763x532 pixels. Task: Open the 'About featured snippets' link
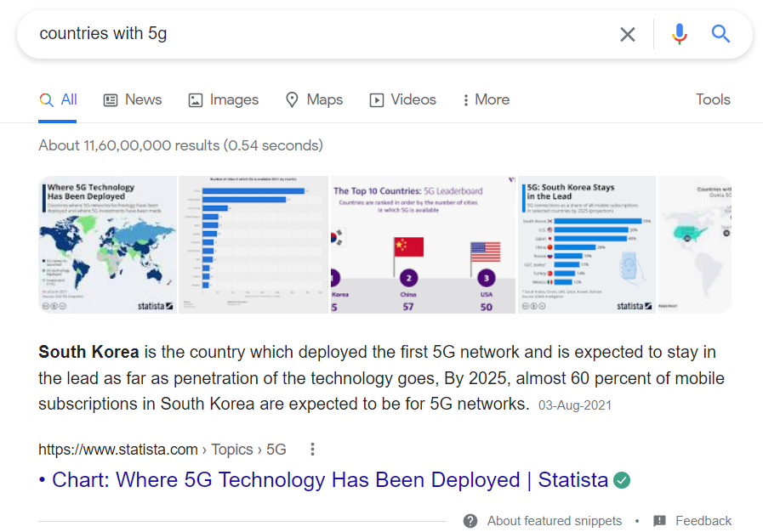[x=555, y=521]
